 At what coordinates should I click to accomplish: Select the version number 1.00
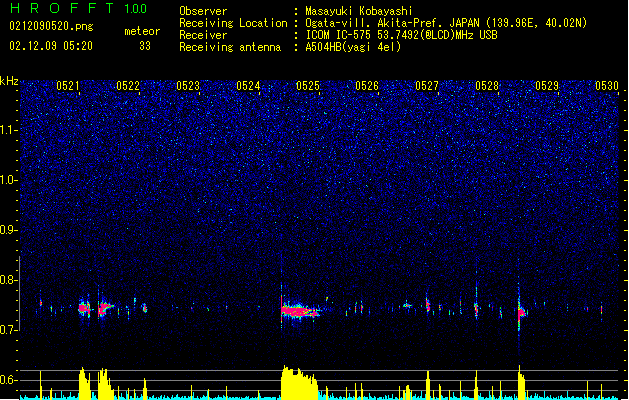(x=136, y=9)
